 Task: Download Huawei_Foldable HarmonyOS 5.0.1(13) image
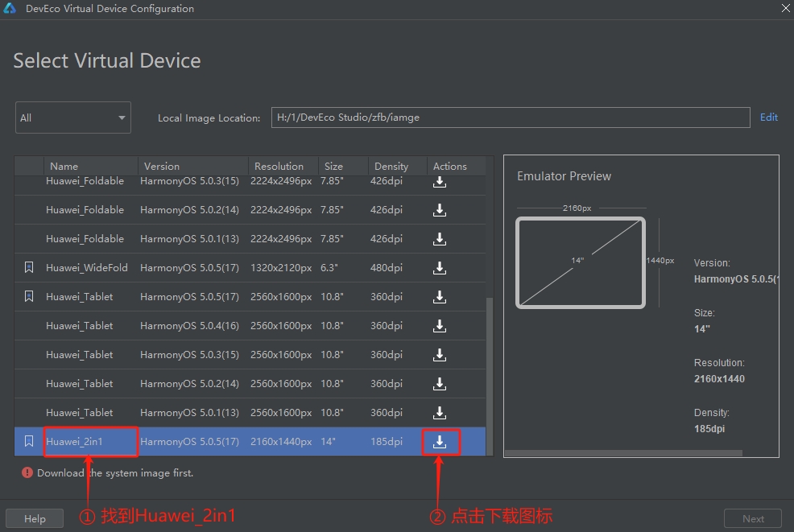[x=440, y=239]
